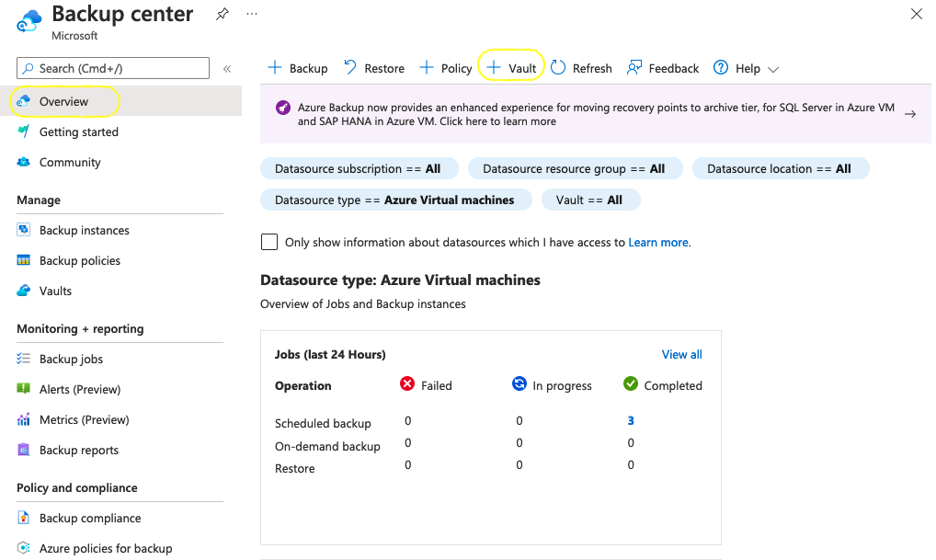
Task: Close the Backup center blade
Action: (x=917, y=14)
